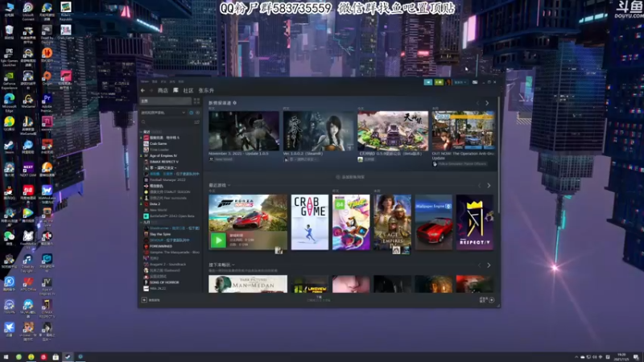Select Age of Empires IV in list
The height and width of the screenshot is (362, 644).
click(x=163, y=155)
